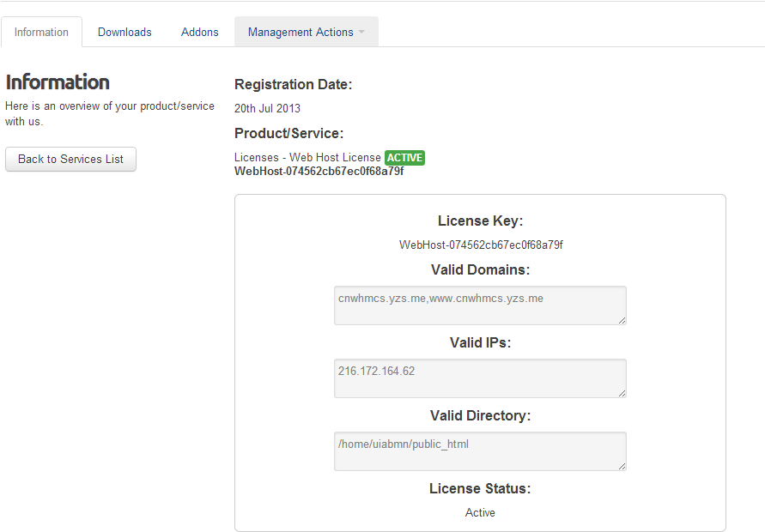Select the Information tab

tap(41, 33)
